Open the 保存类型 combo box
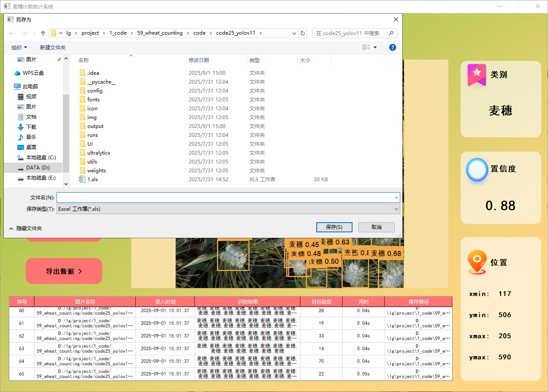 [228, 209]
